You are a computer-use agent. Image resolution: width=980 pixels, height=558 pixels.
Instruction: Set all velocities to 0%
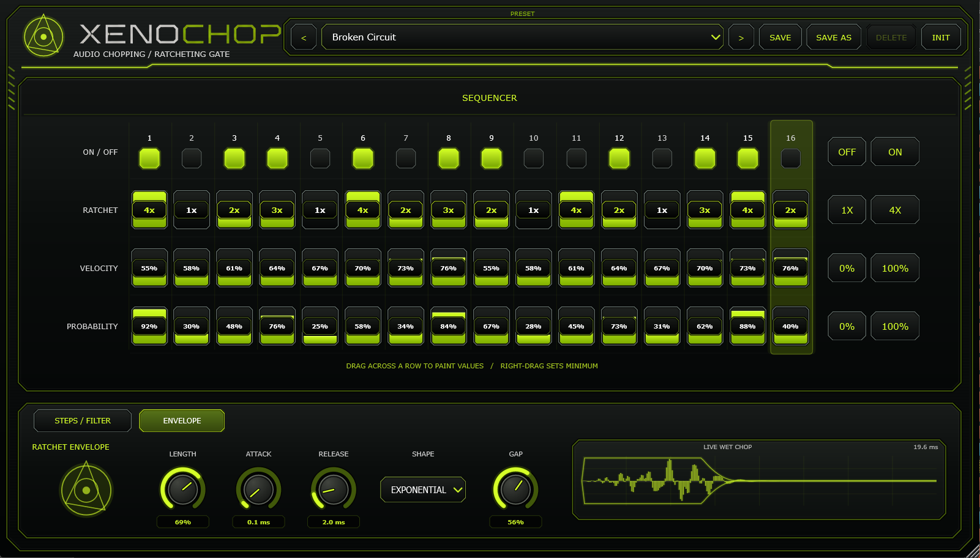pyautogui.click(x=847, y=268)
